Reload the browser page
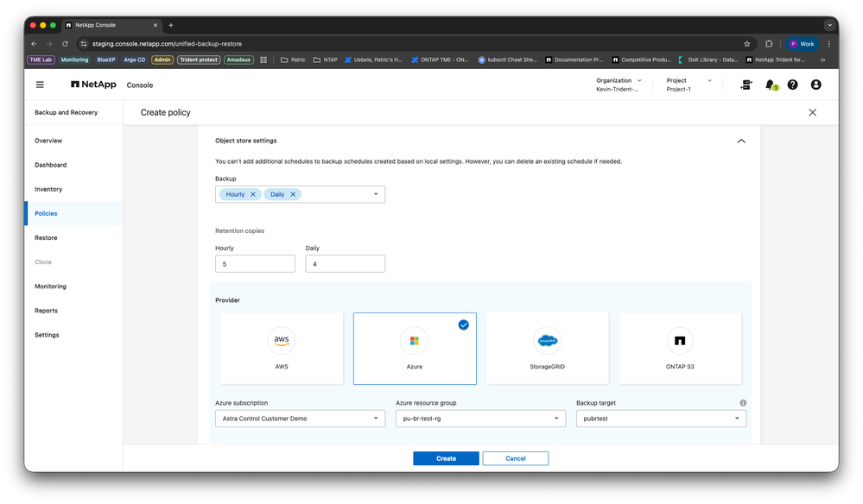The image size is (863, 504). point(65,44)
